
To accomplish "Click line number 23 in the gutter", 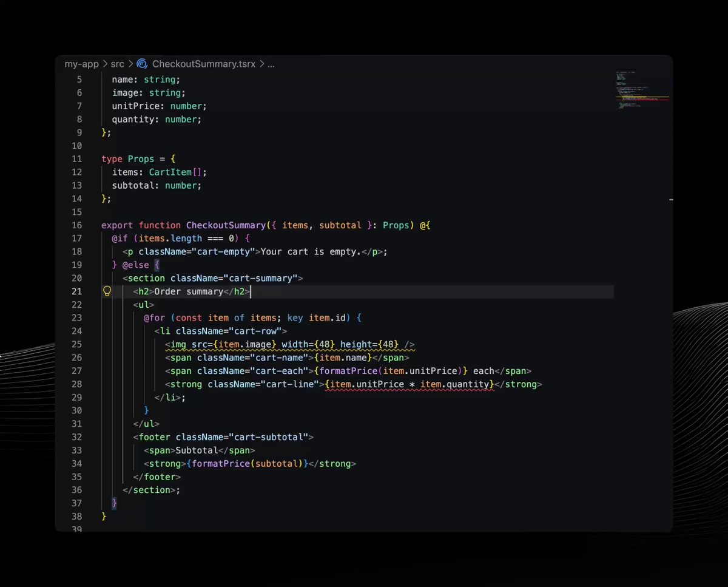I will (76, 318).
